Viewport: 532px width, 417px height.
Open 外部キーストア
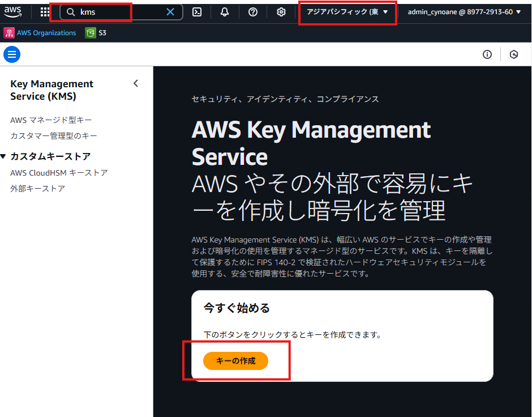[38, 189]
